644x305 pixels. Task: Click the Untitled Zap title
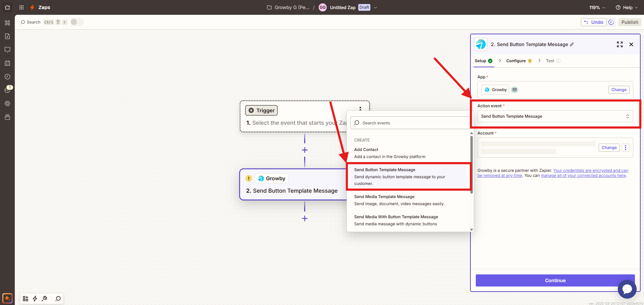click(342, 7)
